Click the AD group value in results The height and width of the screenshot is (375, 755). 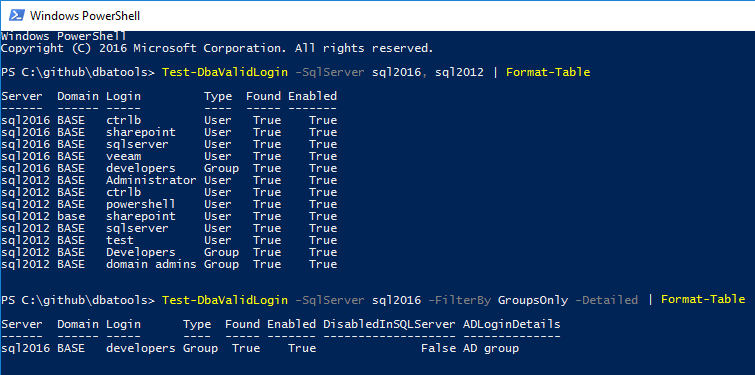tap(491, 348)
